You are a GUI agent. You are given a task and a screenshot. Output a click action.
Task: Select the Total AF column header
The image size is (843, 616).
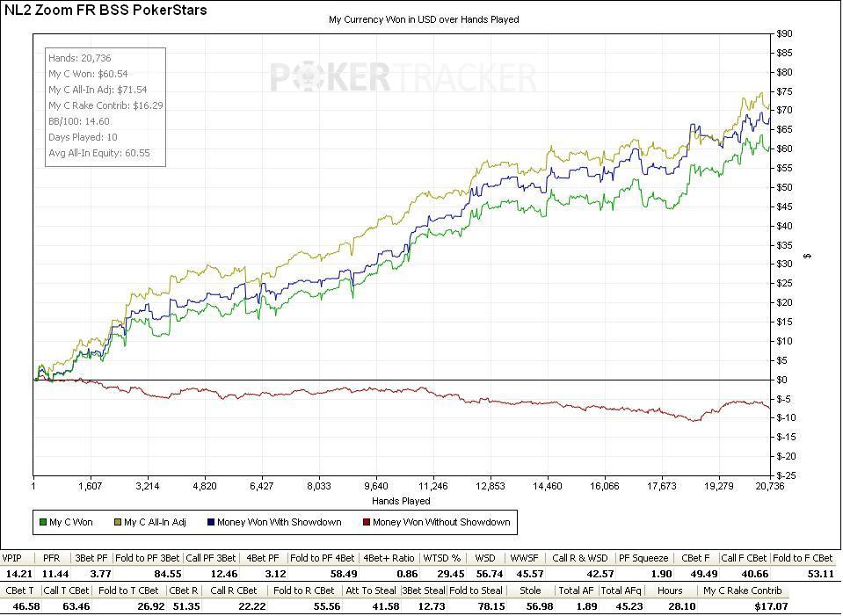pyautogui.click(x=576, y=591)
